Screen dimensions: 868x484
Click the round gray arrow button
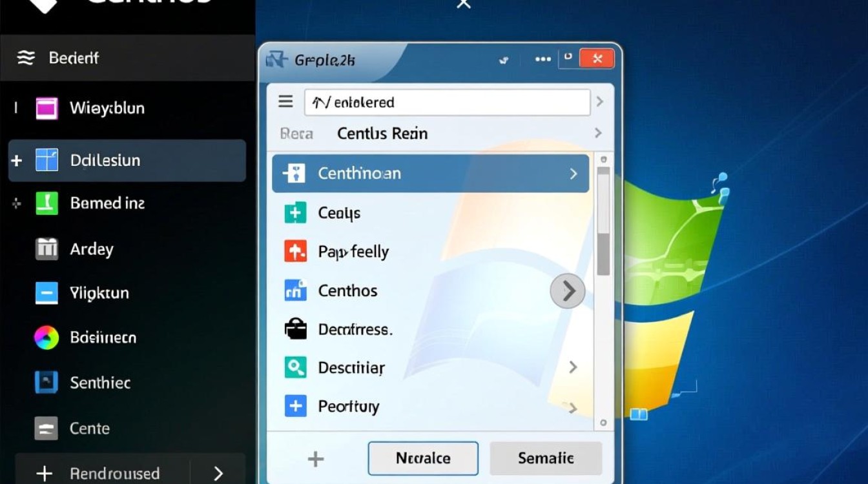coord(568,292)
